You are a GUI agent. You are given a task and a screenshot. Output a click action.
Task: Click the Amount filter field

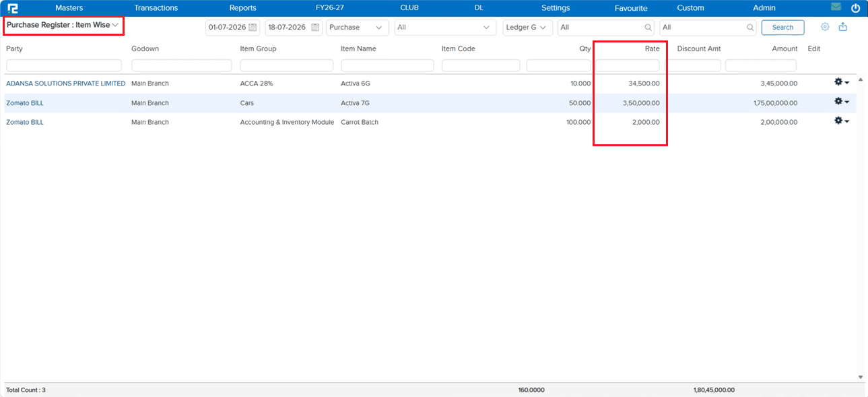[761, 65]
